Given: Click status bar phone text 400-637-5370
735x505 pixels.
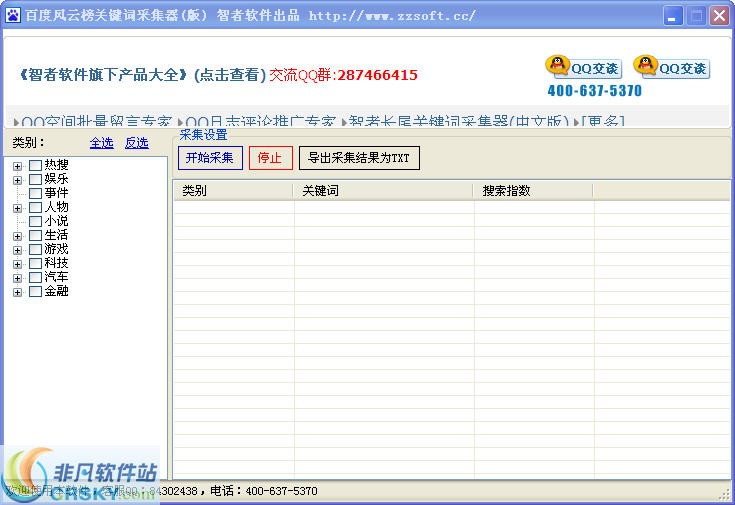Looking at the screenshot, I should pyautogui.click(x=281, y=491).
